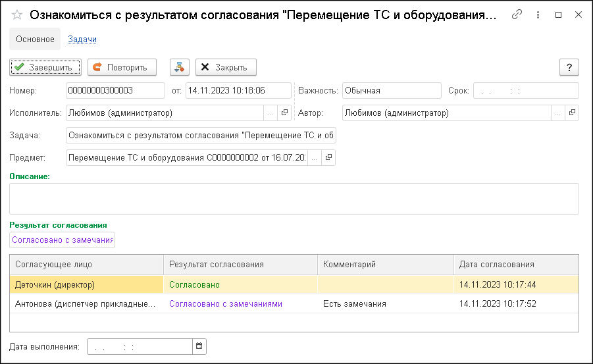The width and height of the screenshot is (593, 364).
Task: Click the Комментарий column header
Action: pos(386,264)
